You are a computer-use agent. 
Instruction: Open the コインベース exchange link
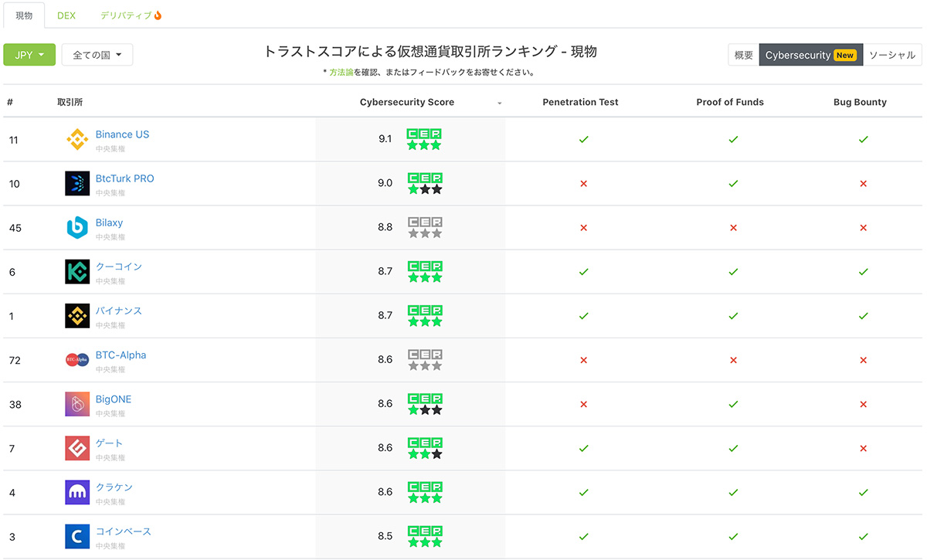(124, 531)
